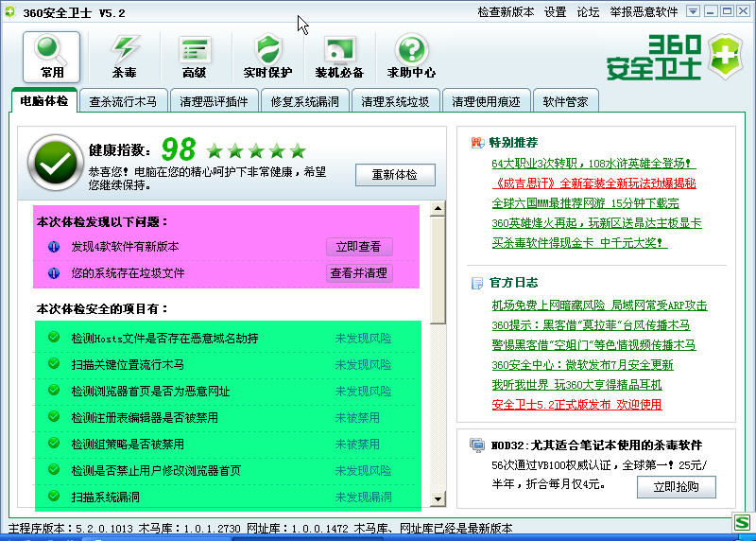Switch to the 修复系统漏洞 tab
Screen dimensions: 756x541
click(x=304, y=101)
